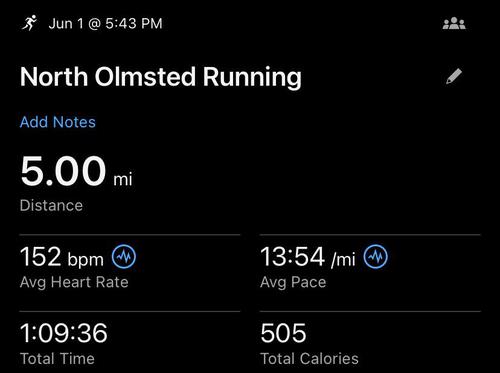Select the North Olmsted Running title

click(161, 77)
